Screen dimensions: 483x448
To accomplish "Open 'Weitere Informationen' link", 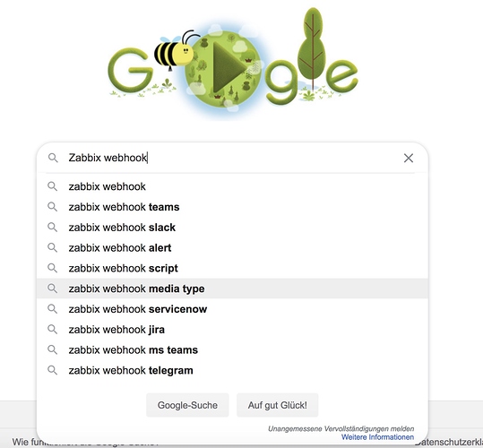I will pos(377,437).
